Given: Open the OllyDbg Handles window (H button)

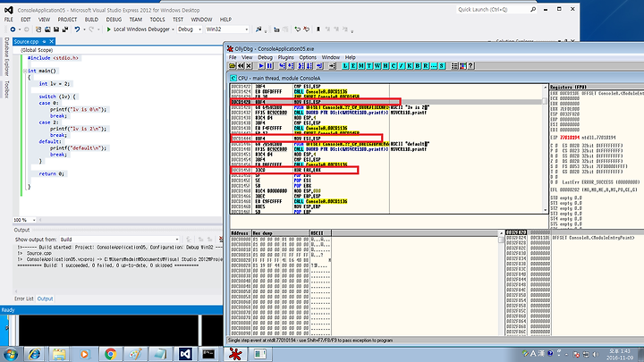Looking at the screenshot, I should click(386, 65).
